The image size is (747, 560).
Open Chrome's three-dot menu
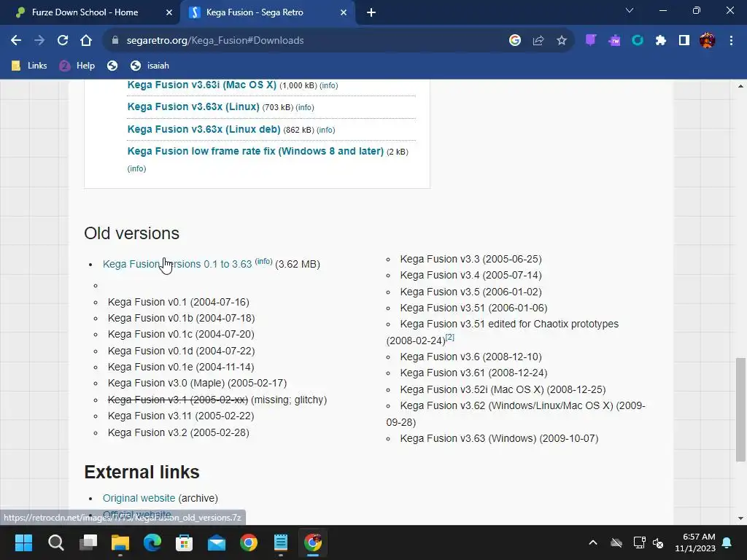point(731,41)
